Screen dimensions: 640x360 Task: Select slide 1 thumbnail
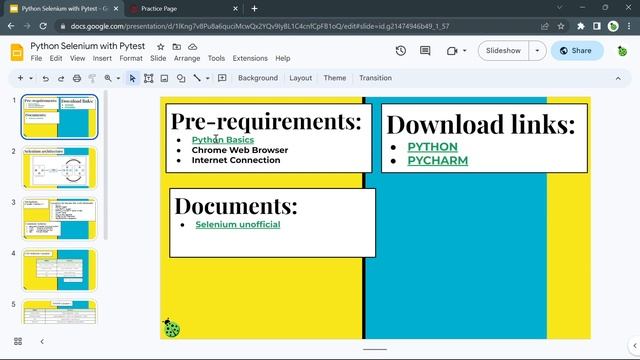[60, 117]
